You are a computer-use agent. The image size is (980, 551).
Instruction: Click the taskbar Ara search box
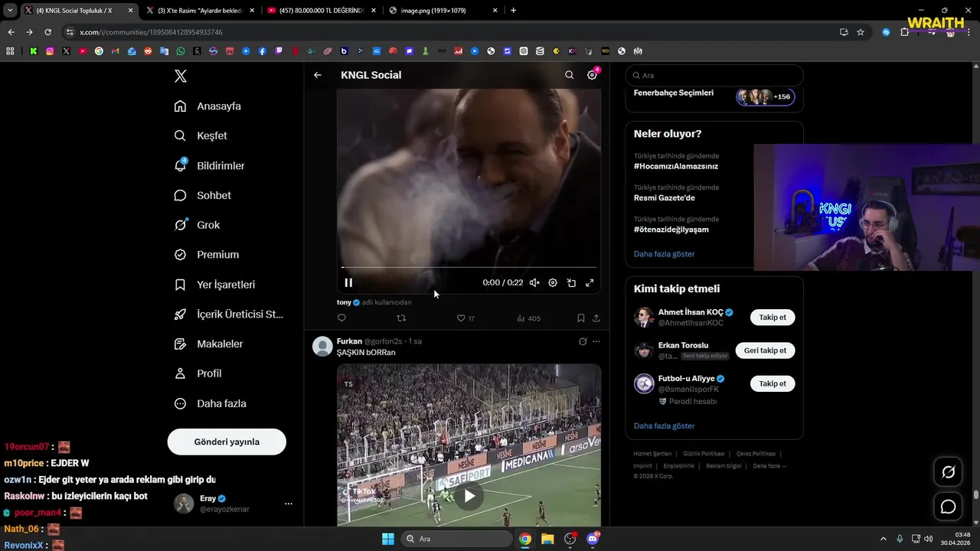click(x=457, y=539)
